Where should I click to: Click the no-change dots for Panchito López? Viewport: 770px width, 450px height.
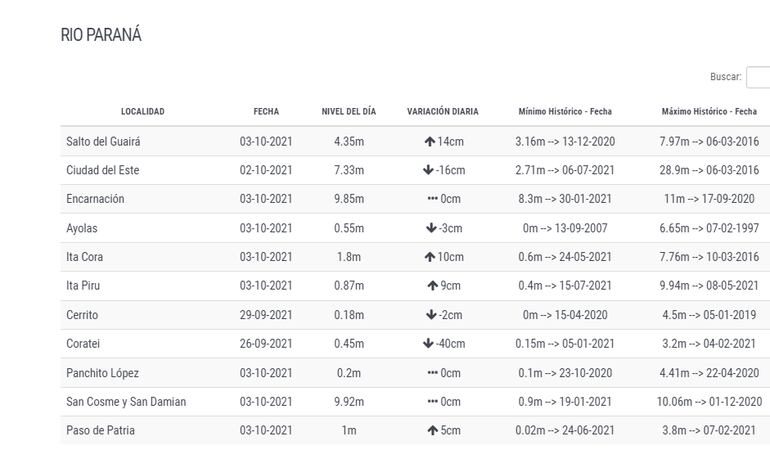432,373
